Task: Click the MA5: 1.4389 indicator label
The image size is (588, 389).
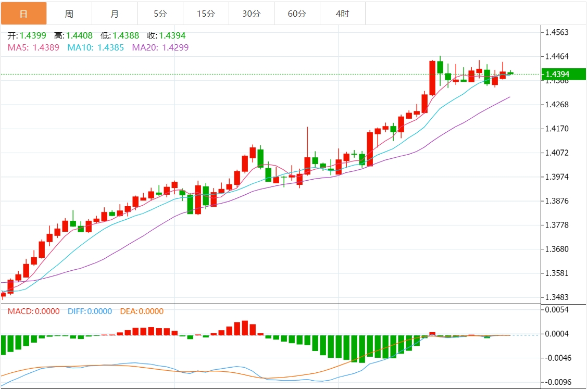Action: tap(33, 47)
